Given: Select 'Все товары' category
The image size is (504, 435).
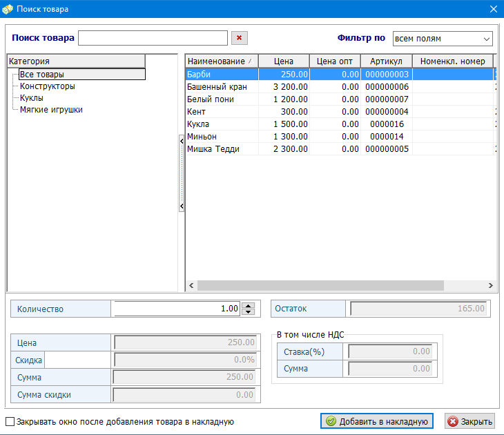Looking at the screenshot, I should click(x=82, y=75).
